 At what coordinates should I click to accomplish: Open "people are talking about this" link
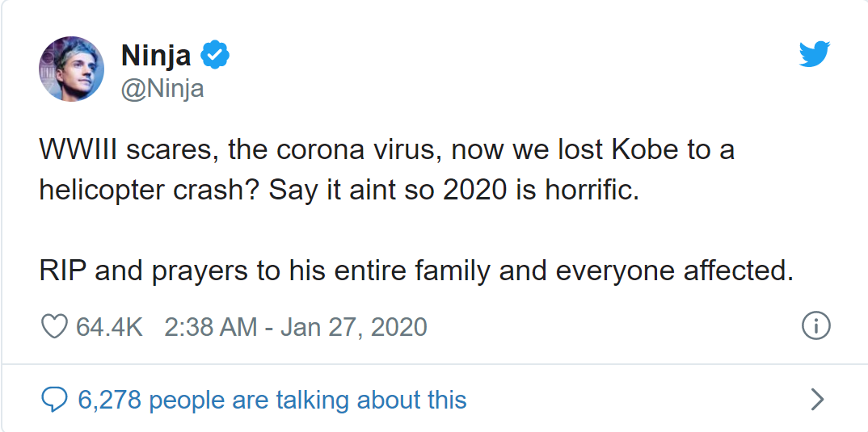click(x=308, y=400)
